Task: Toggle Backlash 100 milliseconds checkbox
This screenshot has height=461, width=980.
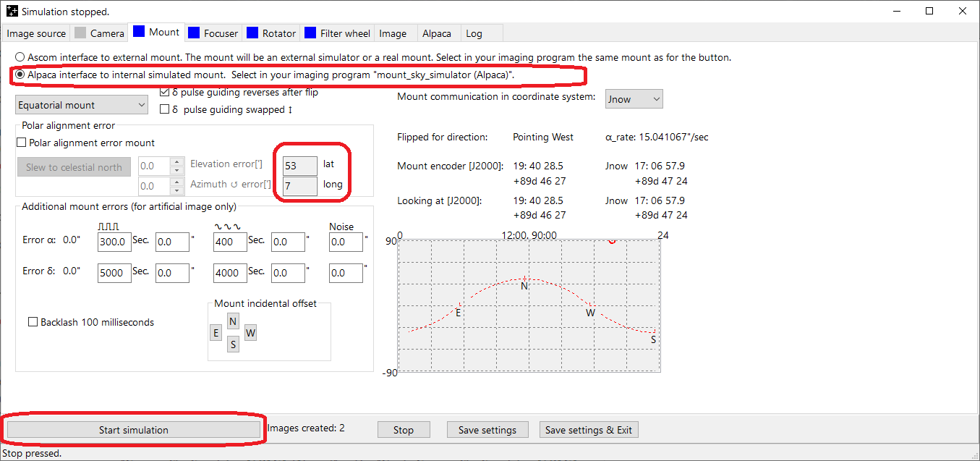Action: coord(33,322)
